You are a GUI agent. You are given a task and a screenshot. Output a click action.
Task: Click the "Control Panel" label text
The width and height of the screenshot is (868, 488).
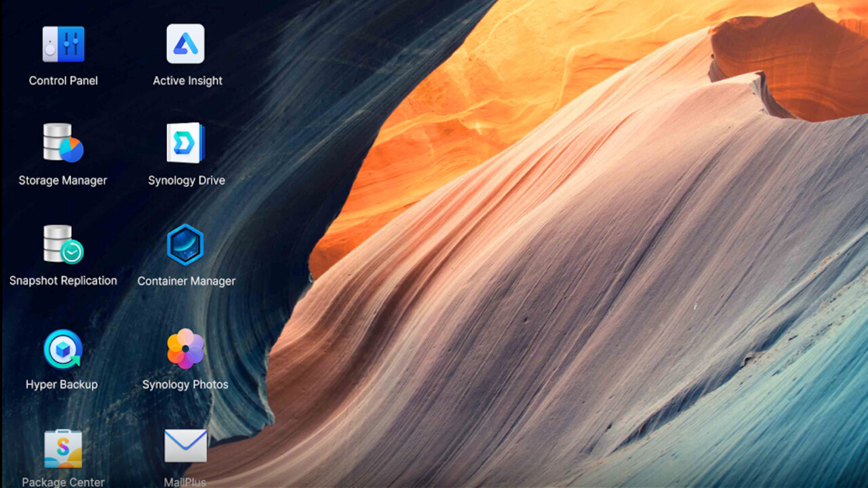[x=63, y=81]
